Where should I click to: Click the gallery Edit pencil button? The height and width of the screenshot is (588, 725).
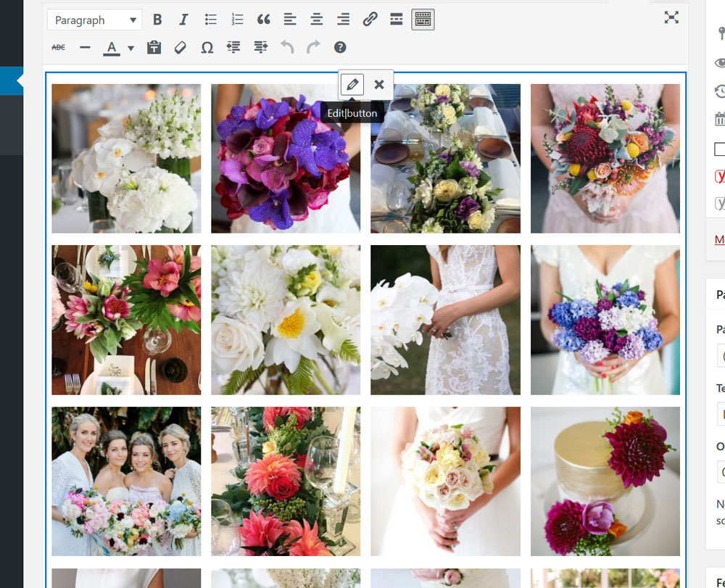352,85
